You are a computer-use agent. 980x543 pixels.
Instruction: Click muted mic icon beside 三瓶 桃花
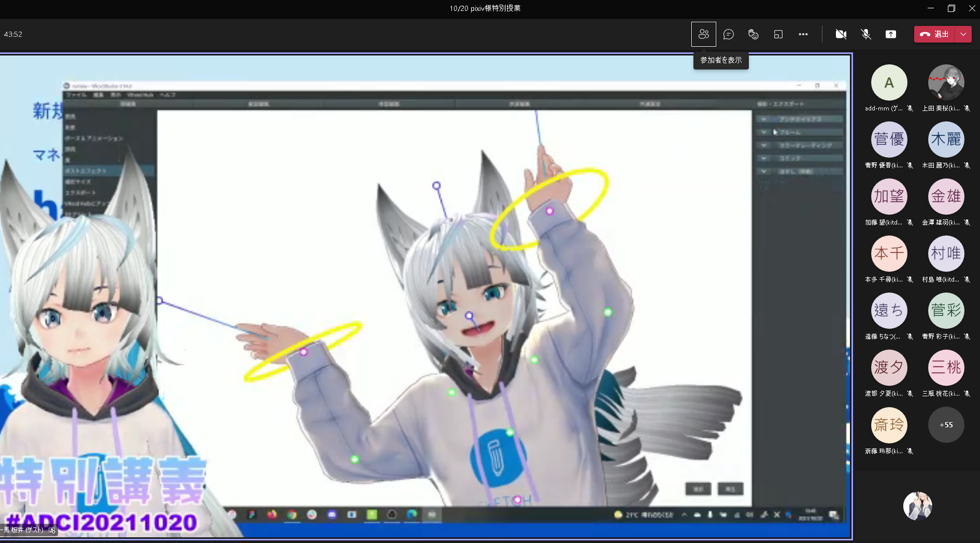[967, 394]
